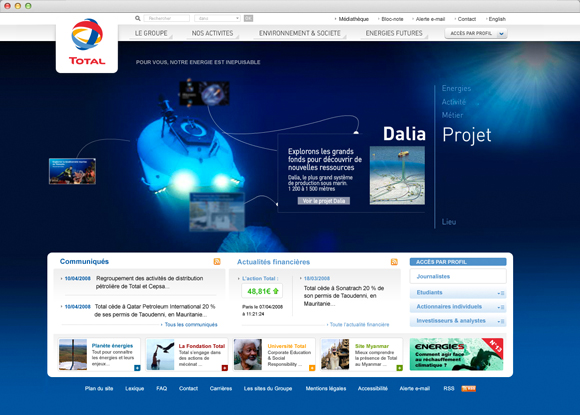The width and height of the screenshot is (580, 415).
Task: Open the Nos Activités menu
Action: coord(212,33)
